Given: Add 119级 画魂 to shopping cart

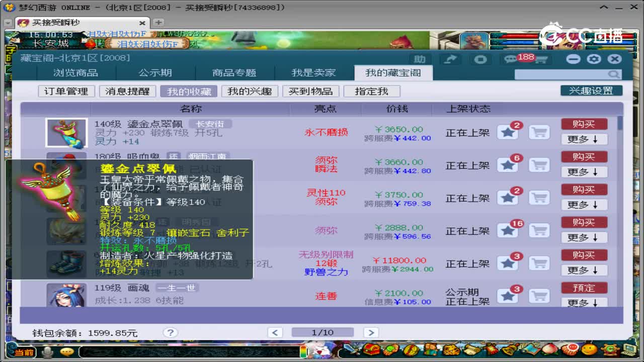Looking at the screenshot, I should tap(539, 296).
